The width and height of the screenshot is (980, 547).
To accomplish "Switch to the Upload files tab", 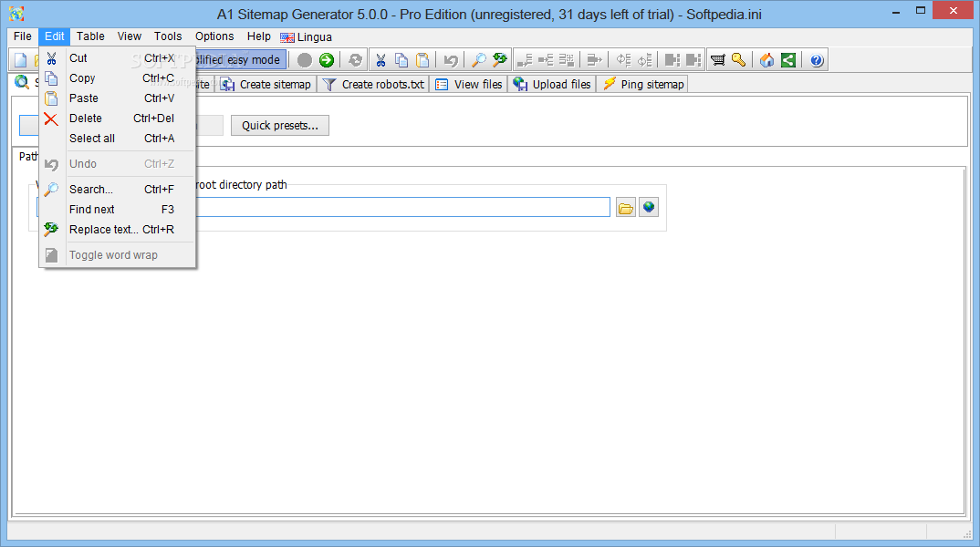I will [x=552, y=84].
